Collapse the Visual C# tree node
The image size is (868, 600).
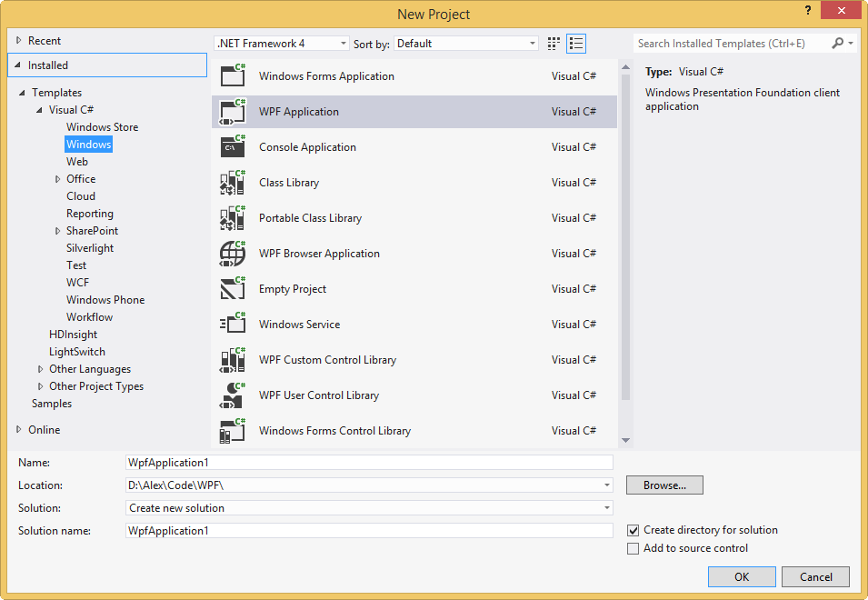39,110
